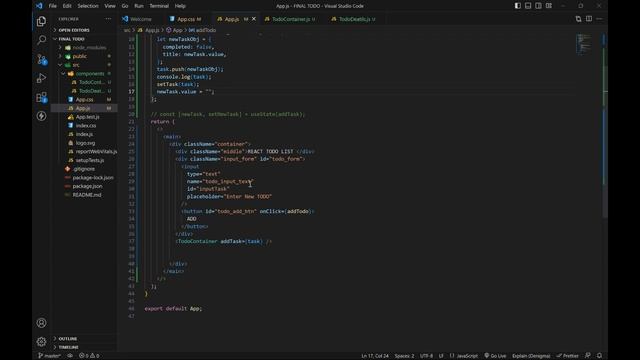Viewport: 640px width, 360px height.
Task: Open the Accounts menu icon
Action: (41, 323)
